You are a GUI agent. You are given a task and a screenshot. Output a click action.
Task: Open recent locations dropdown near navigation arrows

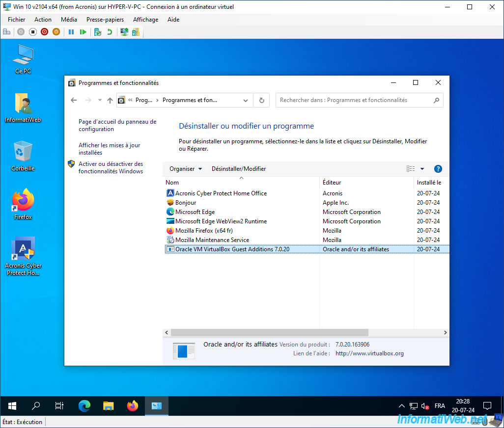pyautogui.click(x=100, y=100)
